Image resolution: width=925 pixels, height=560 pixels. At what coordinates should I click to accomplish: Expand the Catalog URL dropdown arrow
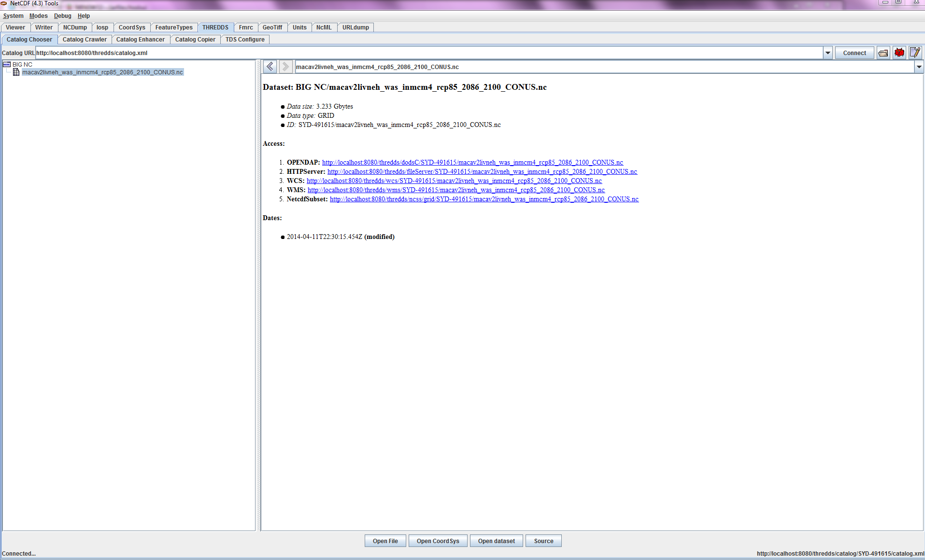click(827, 53)
